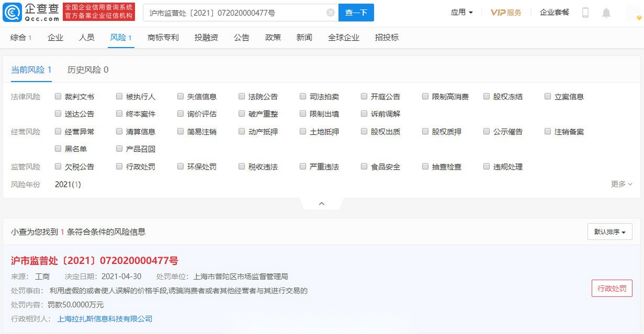The height and width of the screenshot is (334, 644).
Task: Switch to the 综合 tab
Action: click(21, 38)
